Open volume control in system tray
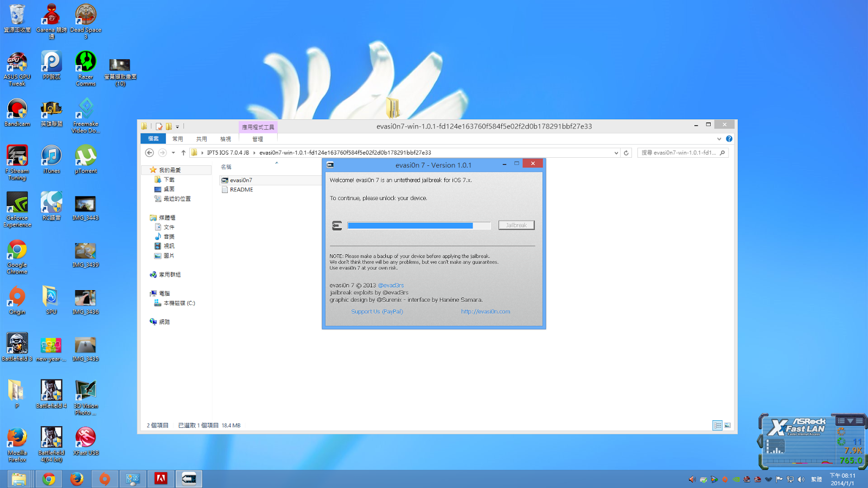Screen dimensions: 868x488 coord(801,479)
